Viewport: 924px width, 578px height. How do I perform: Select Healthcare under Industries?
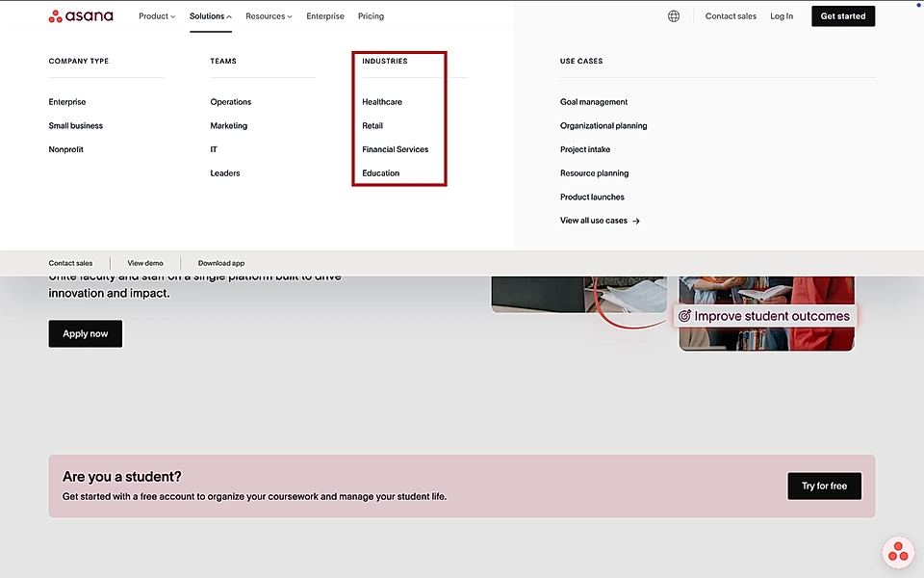pos(382,101)
